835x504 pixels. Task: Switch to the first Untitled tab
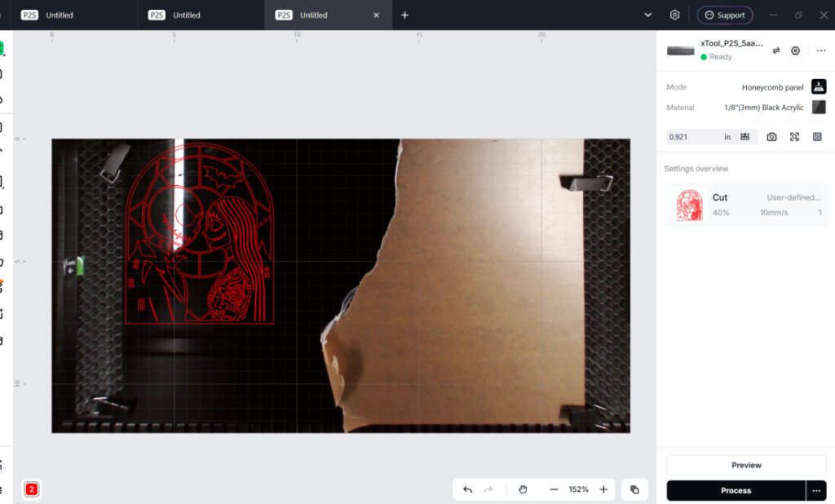(60, 15)
